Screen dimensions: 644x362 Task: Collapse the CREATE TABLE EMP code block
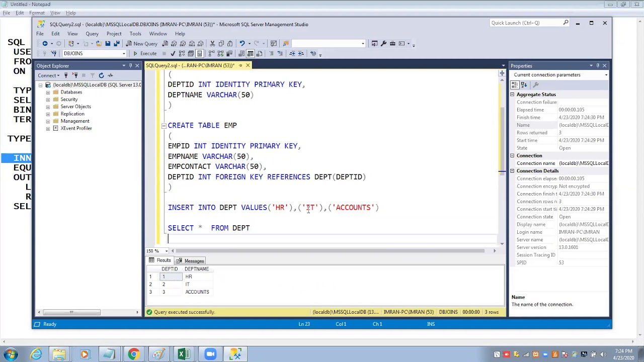tap(164, 126)
